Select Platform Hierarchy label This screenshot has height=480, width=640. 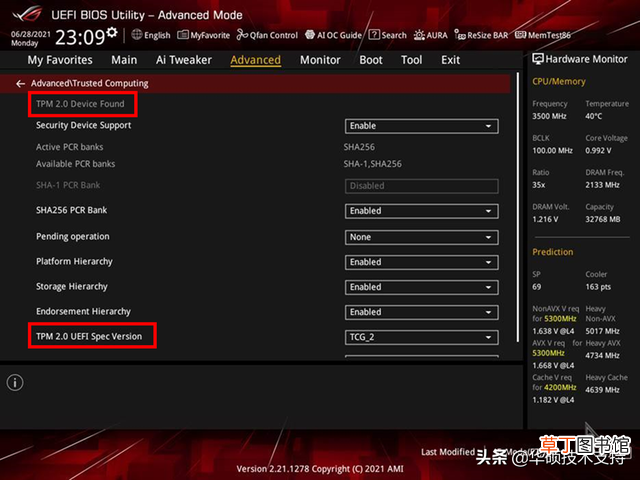[74, 262]
